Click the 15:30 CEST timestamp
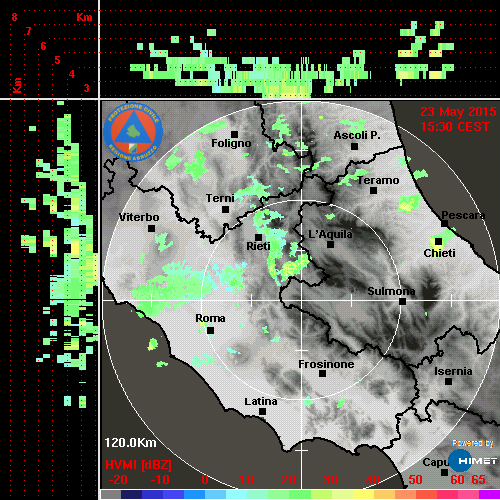The height and width of the screenshot is (500, 500). 455,127
